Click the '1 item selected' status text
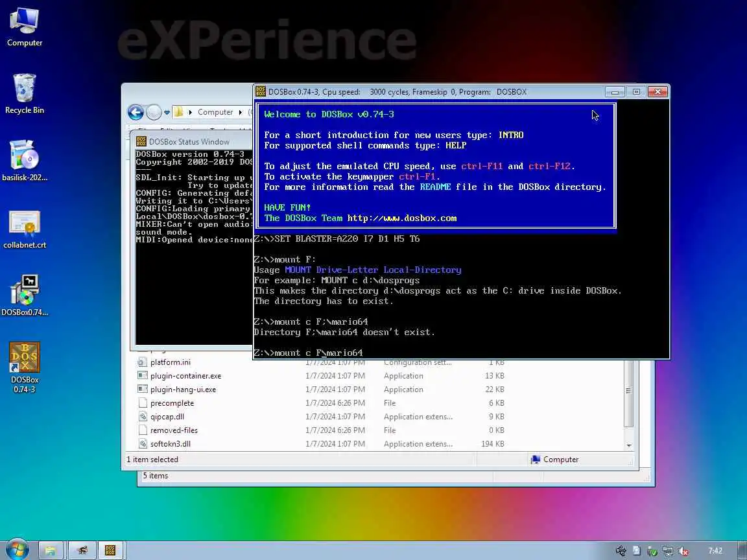The height and width of the screenshot is (560, 747). pos(152,460)
